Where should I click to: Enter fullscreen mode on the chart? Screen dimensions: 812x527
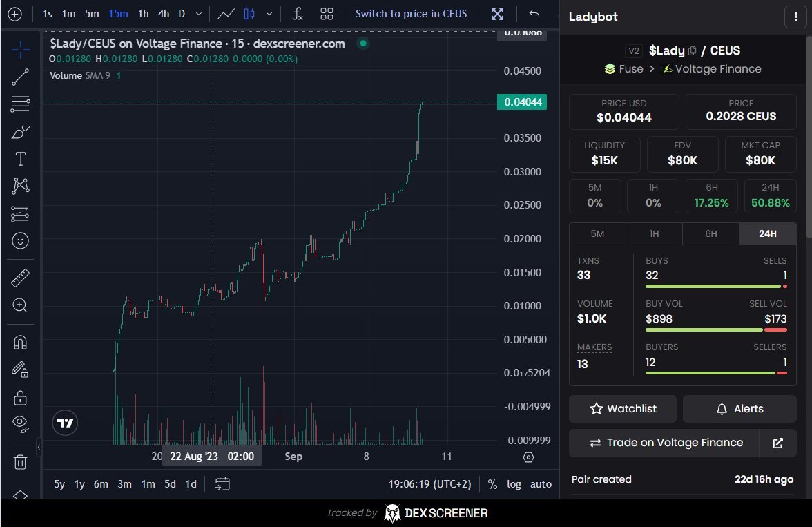point(497,13)
